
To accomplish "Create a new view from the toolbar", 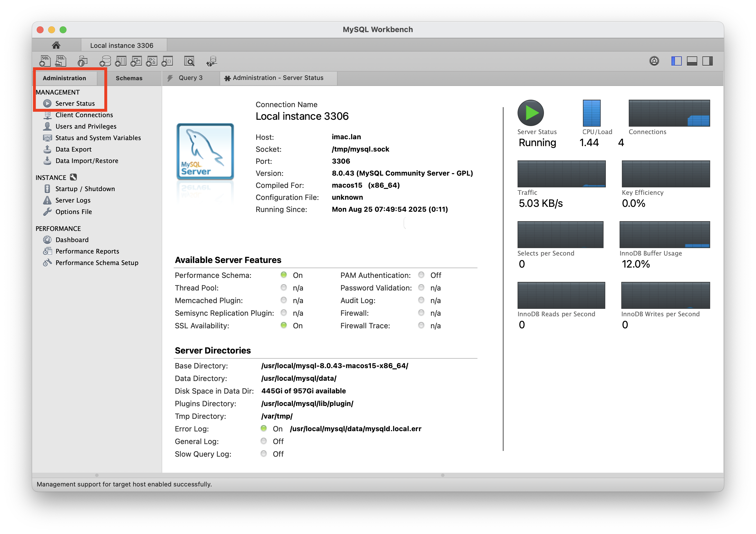I will (136, 61).
